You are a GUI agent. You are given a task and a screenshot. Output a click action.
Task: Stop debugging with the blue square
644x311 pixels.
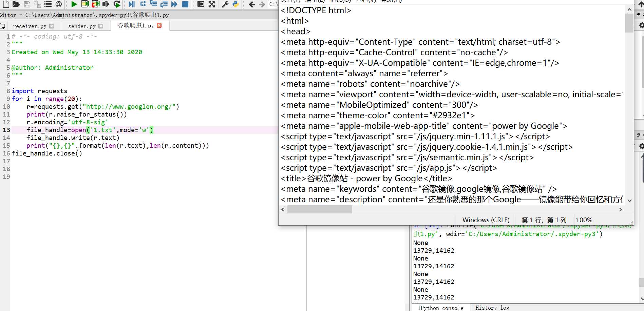point(185,4)
